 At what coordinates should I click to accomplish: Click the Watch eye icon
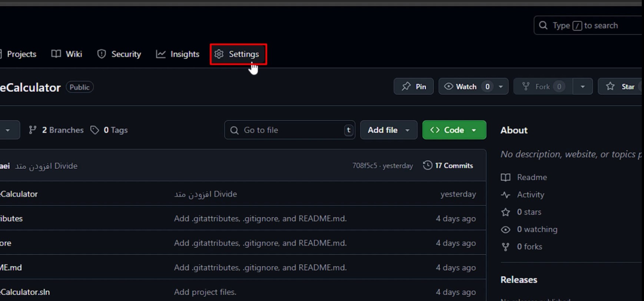[448, 87]
